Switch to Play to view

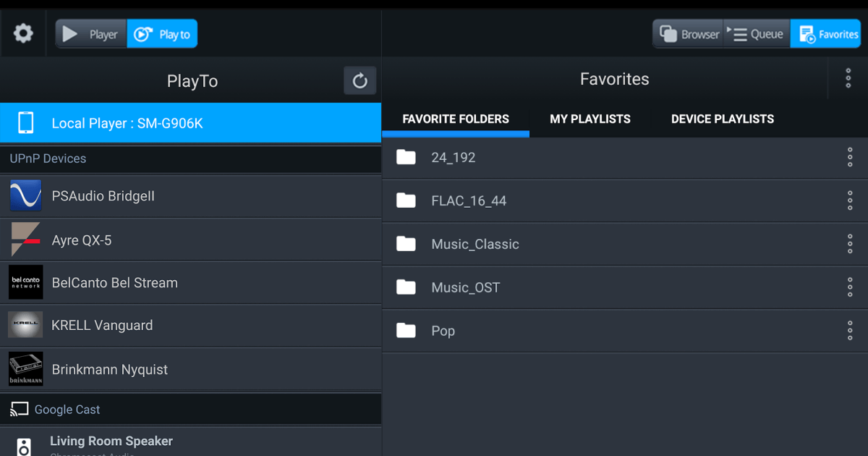pyautogui.click(x=162, y=34)
